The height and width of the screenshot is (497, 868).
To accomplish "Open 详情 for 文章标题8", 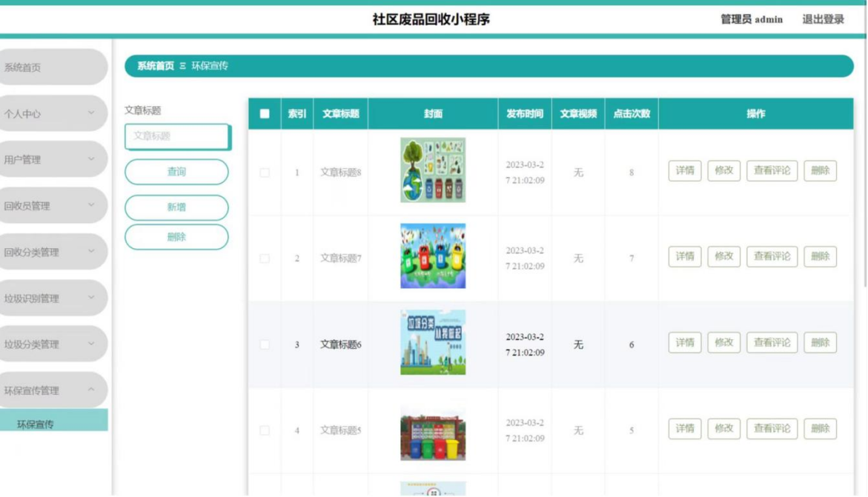I will [685, 170].
